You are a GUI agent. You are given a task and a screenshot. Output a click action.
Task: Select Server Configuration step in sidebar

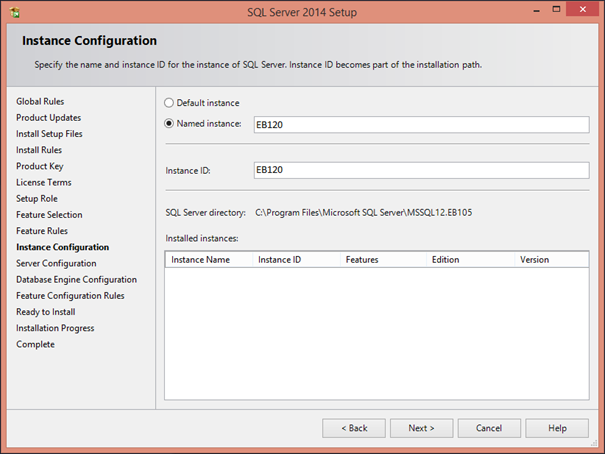coord(56,263)
